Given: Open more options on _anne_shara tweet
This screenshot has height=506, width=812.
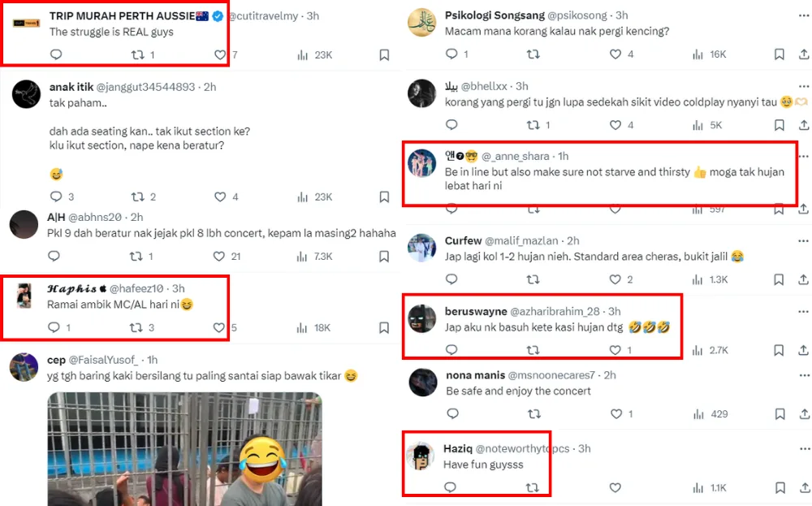Looking at the screenshot, I should point(803,156).
